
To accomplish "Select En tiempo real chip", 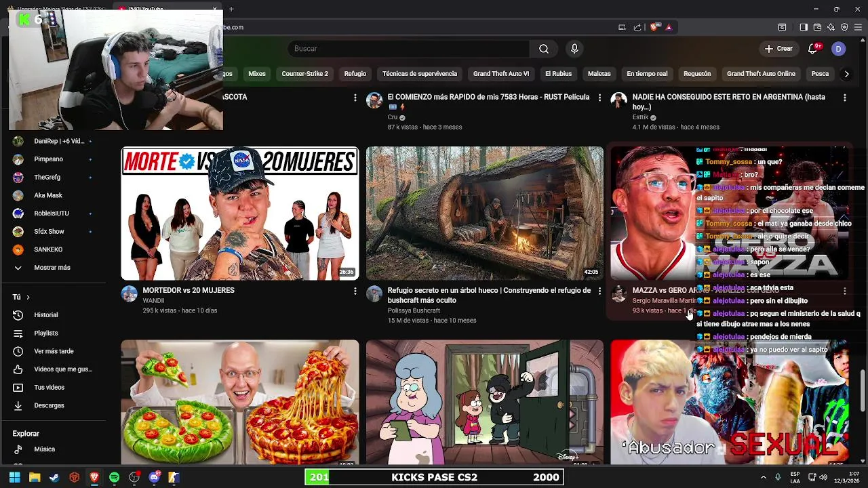I will coord(647,74).
